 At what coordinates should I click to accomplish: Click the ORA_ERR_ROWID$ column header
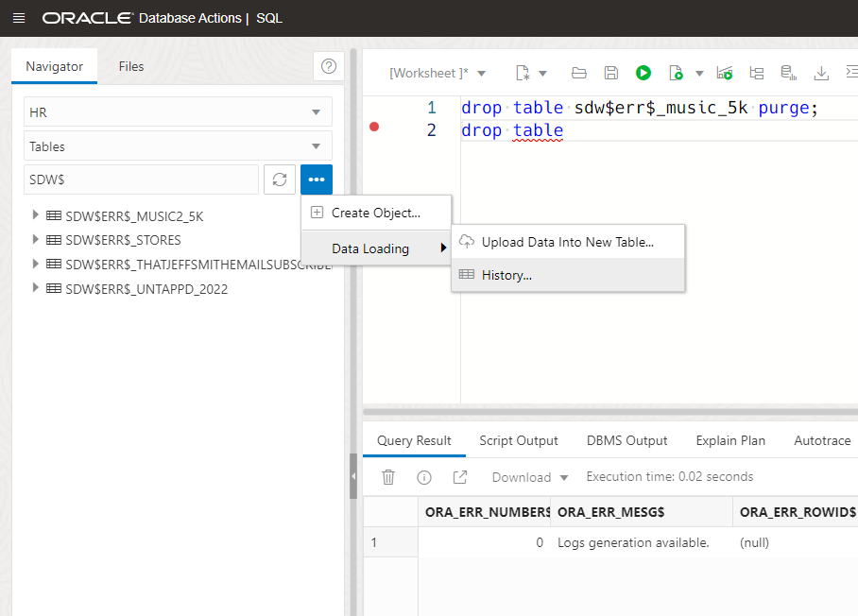(x=796, y=512)
